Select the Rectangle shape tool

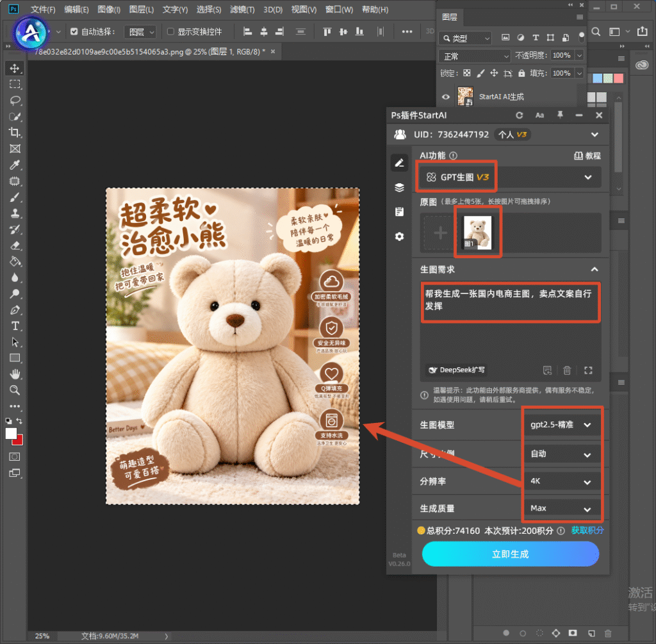tap(15, 358)
